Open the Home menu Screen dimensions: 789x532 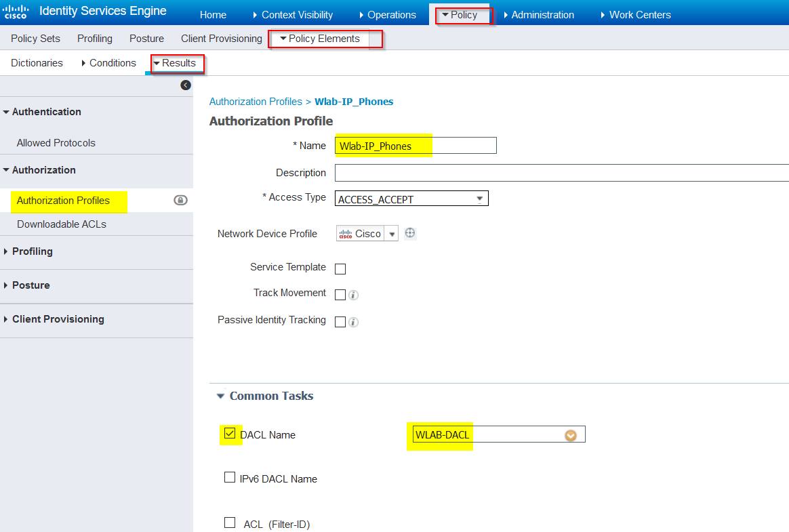213,15
